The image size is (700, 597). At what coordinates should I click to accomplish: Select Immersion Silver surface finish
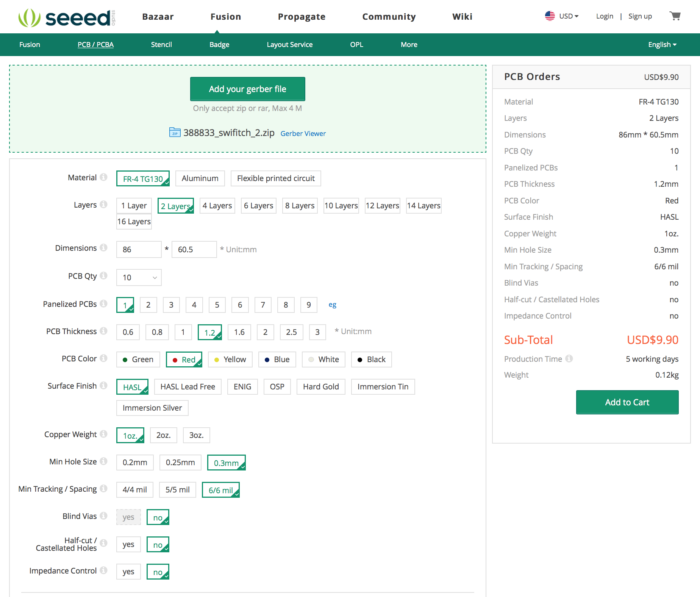click(x=152, y=408)
